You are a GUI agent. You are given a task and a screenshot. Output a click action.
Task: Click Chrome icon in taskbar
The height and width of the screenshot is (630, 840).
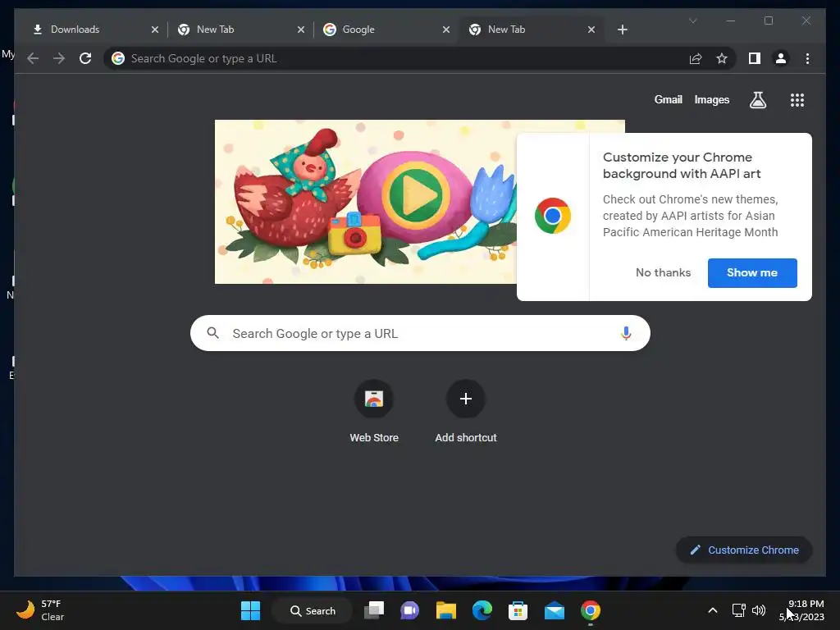click(591, 610)
